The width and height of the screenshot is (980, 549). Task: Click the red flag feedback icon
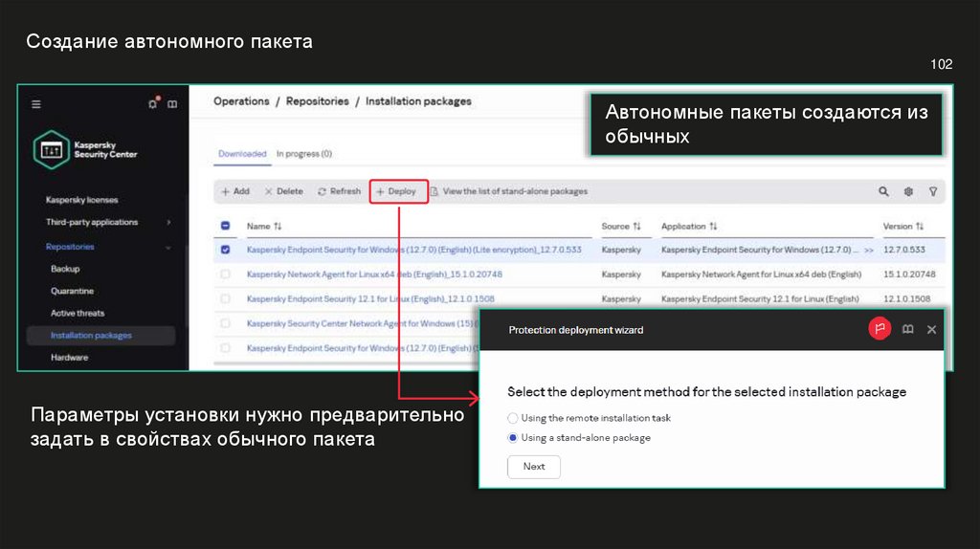tap(880, 328)
